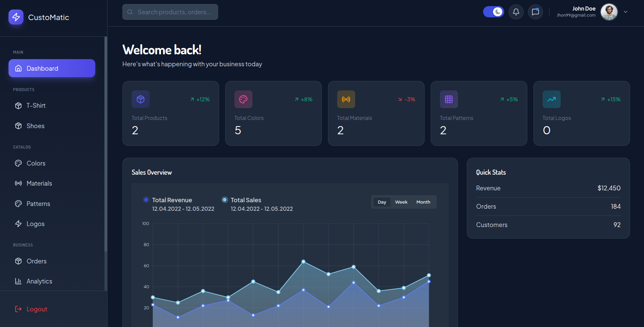The image size is (644, 327).
Task: Open John Doe profile avatar
Action: (609, 12)
